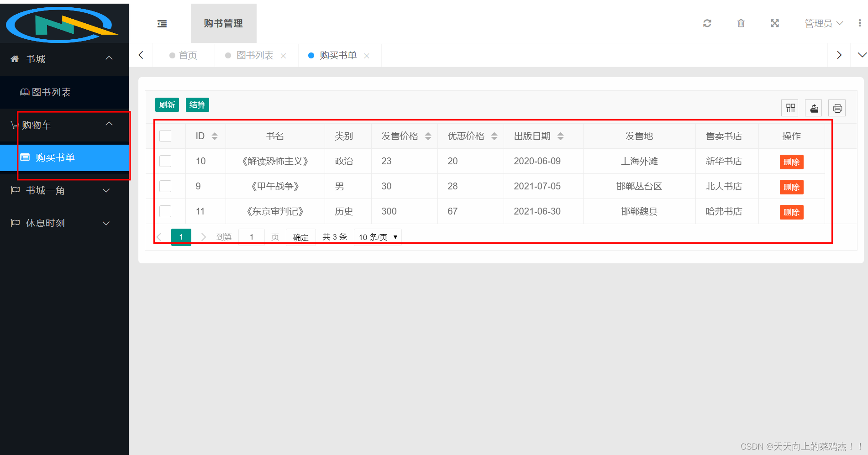
Task: Open the column filter grid icon
Action: pos(790,108)
